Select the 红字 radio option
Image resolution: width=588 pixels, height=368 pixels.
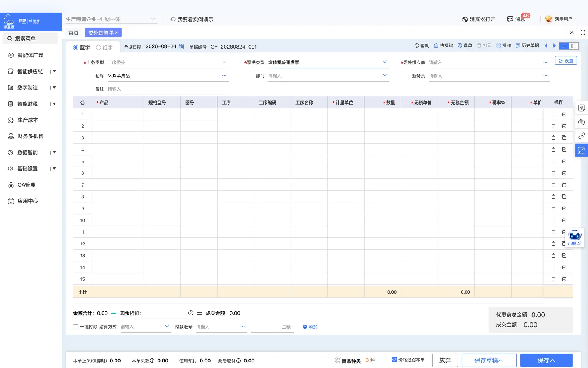[98, 47]
